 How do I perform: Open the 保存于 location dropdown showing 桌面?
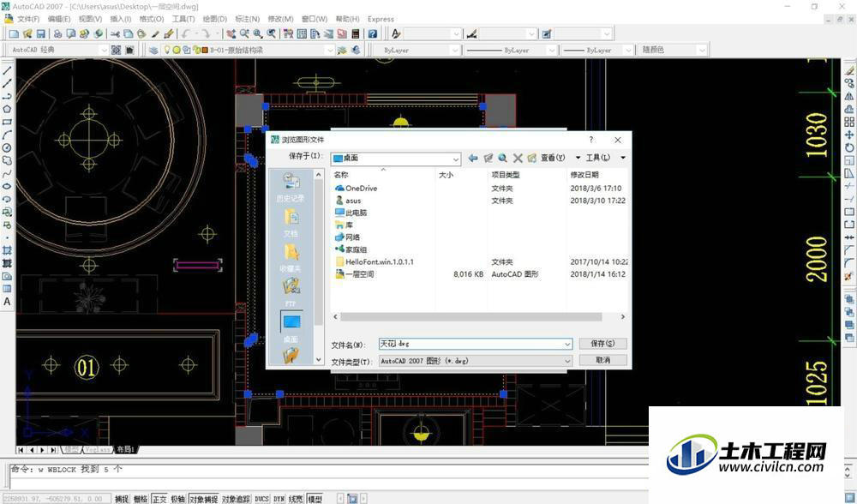tap(396, 158)
